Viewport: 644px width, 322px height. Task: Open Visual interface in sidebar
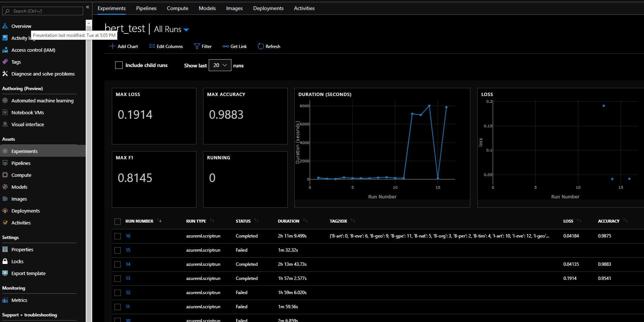coord(28,124)
